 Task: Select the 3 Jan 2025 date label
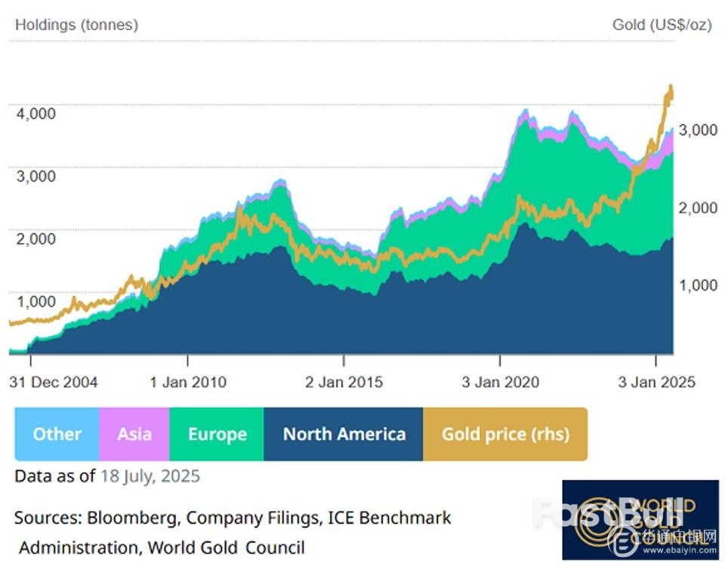click(x=656, y=382)
